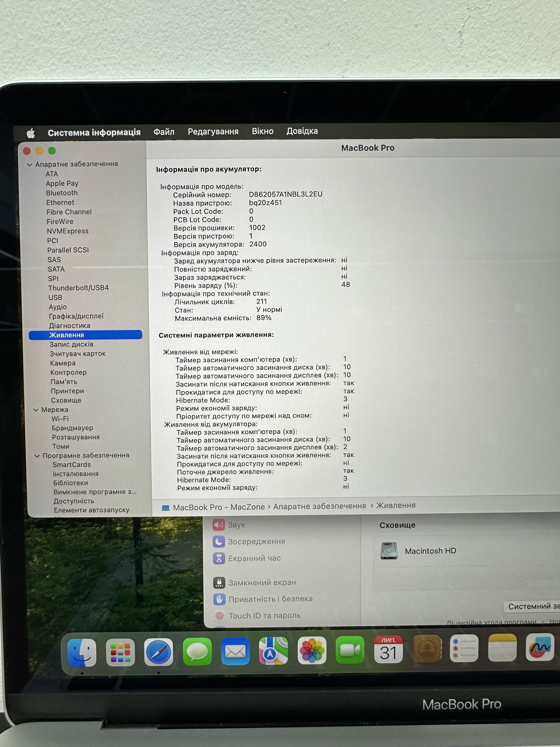Select Wi-Fi under Мережа
This screenshot has width=560, height=747.
60,419
